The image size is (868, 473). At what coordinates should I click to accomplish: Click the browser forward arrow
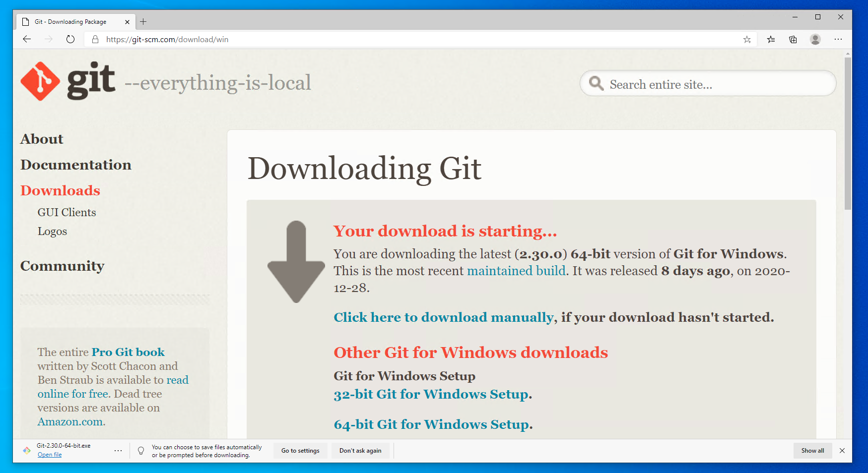tap(49, 39)
